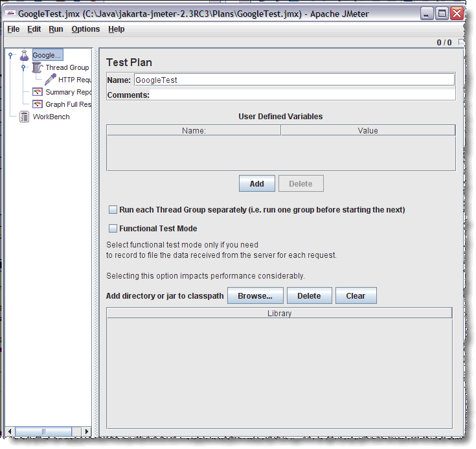This screenshot has height=449, width=476.
Task: Select the Summary Report gauge icon
Action: (38, 92)
